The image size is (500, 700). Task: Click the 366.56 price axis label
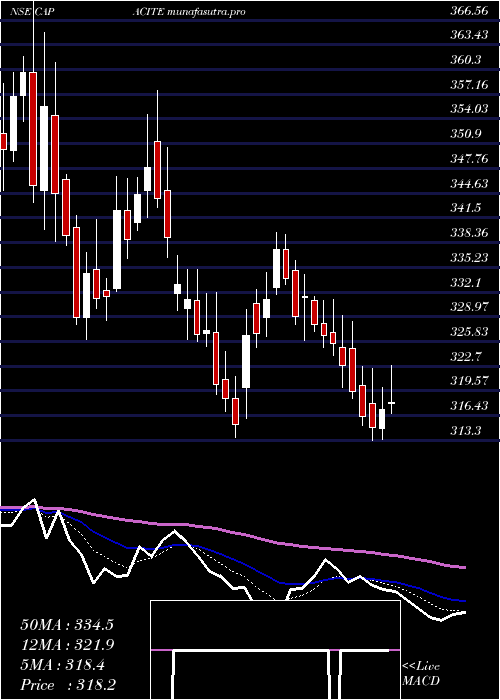pyautogui.click(x=469, y=12)
